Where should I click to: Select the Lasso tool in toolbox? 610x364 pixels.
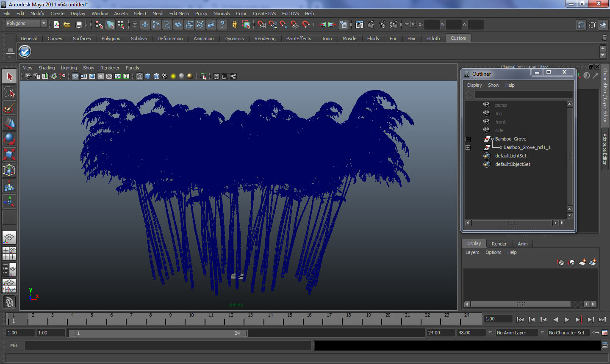9,92
